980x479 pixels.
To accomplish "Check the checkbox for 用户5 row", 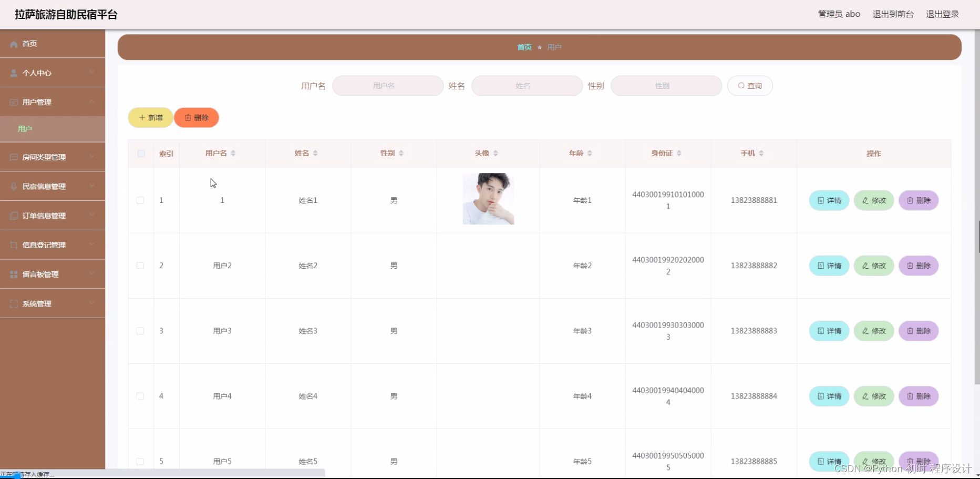I will [140, 461].
